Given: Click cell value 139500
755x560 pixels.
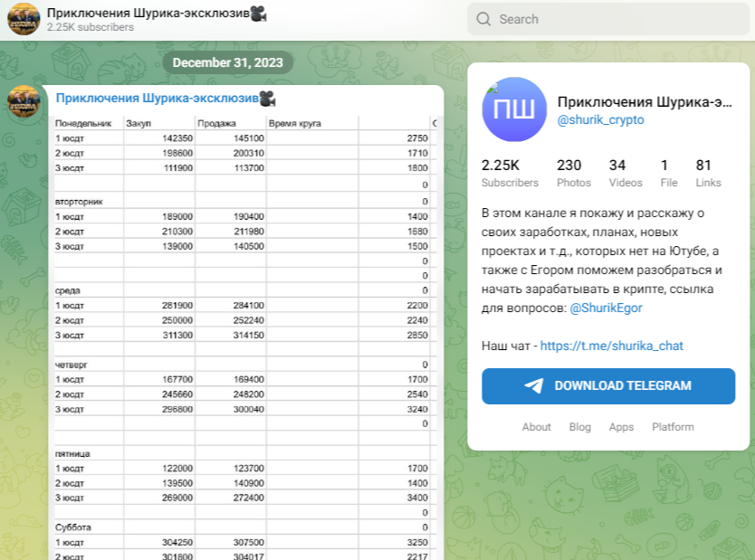Looking at the screenshot, I should coord(177,484).
